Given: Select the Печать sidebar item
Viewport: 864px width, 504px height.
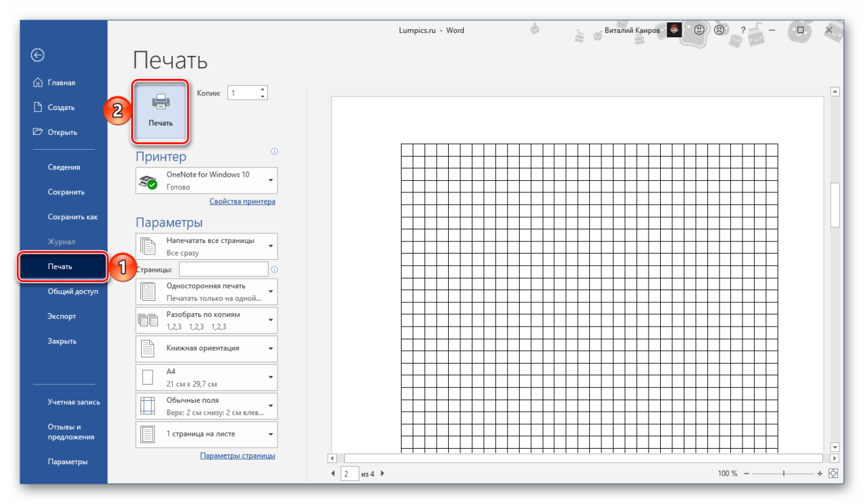Looking at the screenshot, I should (x=63, y=267).
